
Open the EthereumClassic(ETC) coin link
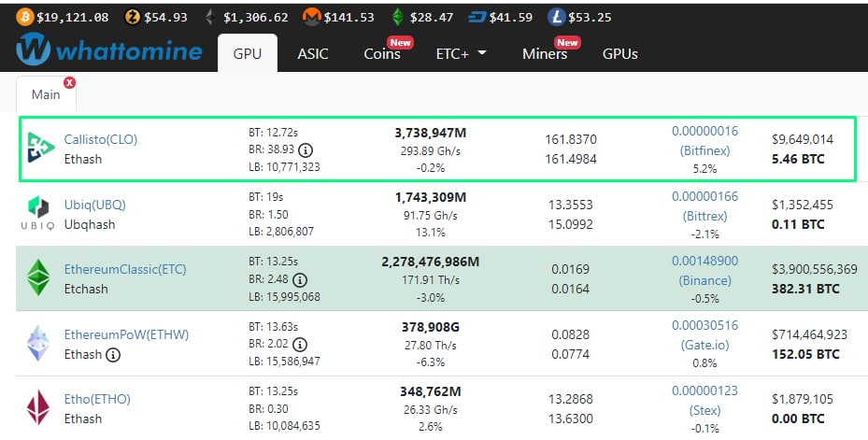(125, 269)
